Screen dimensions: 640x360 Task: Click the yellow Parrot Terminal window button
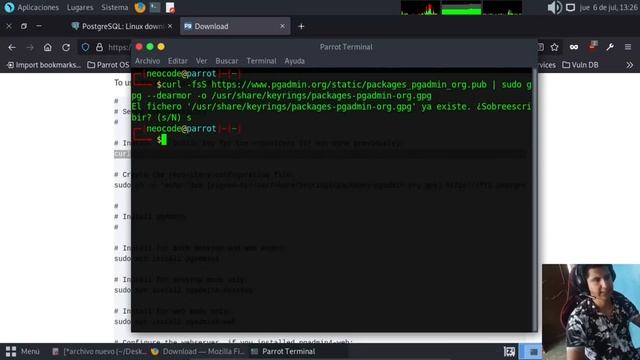161,47
